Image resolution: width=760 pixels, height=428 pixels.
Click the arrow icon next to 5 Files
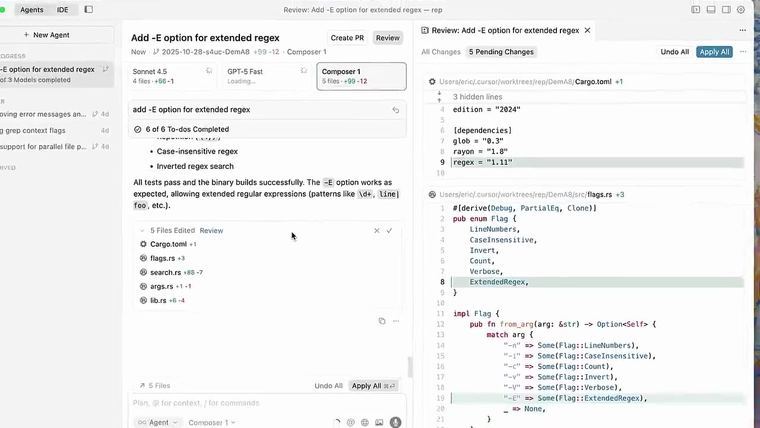pos(142,386)
